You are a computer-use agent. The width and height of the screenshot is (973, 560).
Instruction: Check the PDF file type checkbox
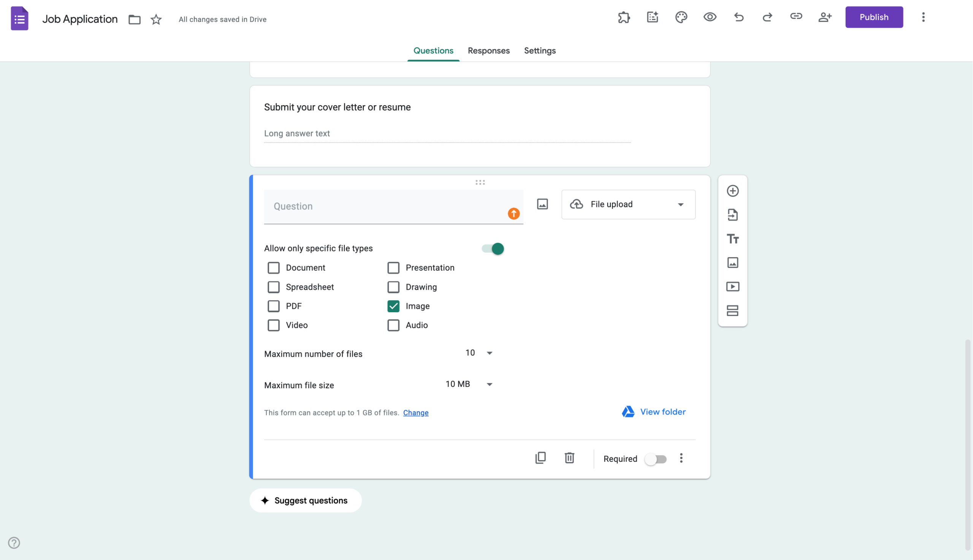(274, 306)
